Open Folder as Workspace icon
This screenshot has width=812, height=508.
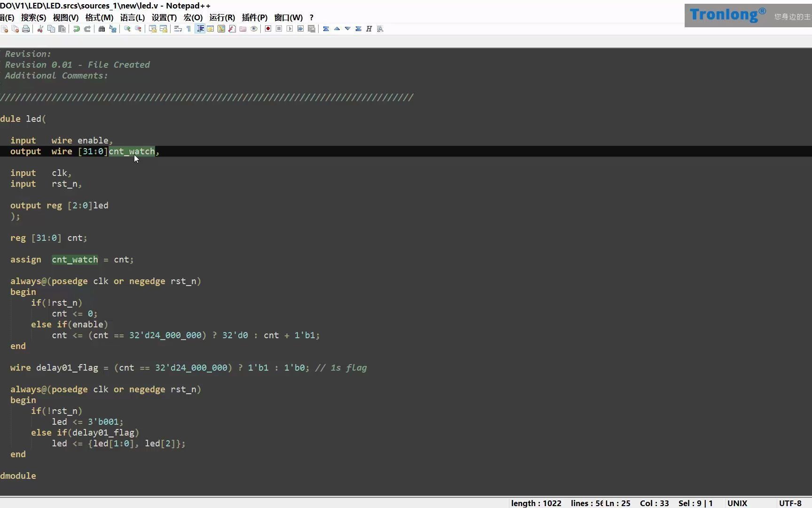pos(243,29)
